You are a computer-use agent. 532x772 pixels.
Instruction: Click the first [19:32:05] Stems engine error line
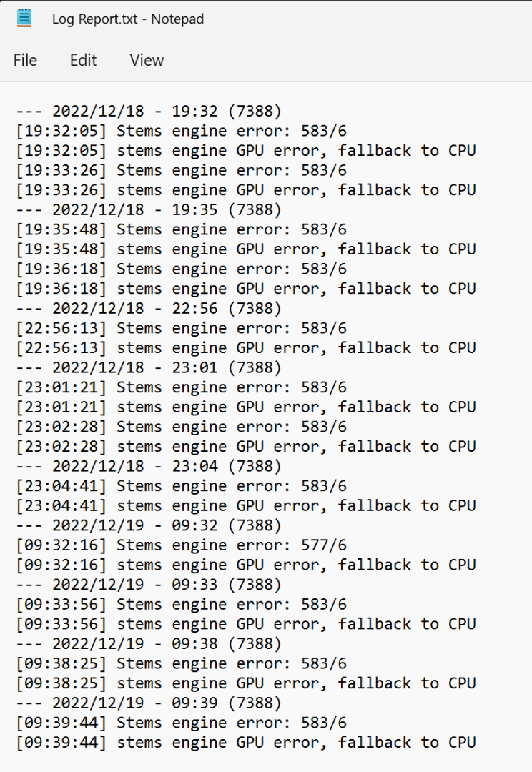(182, 131)
